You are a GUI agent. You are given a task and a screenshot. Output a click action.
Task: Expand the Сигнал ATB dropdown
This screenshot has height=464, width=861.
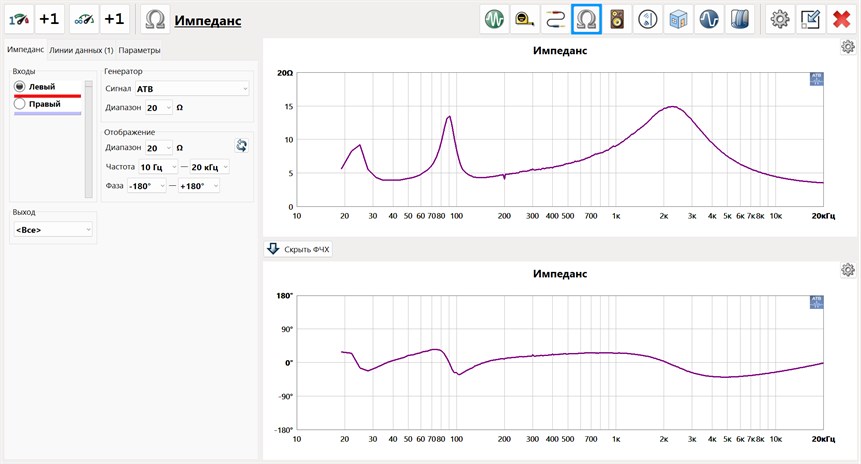tap(191, 89)
